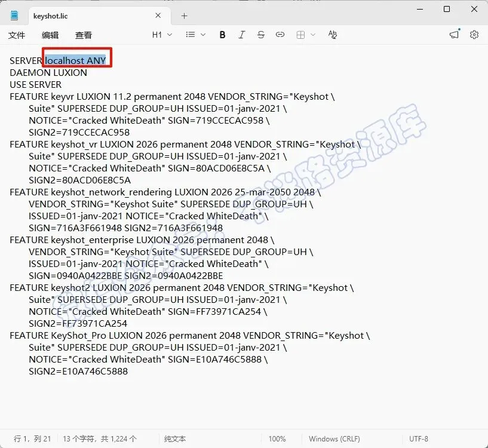The image size is (488, 448).
Task: Click the 100% zoom level in status bar
Action: tap(277, 439)
